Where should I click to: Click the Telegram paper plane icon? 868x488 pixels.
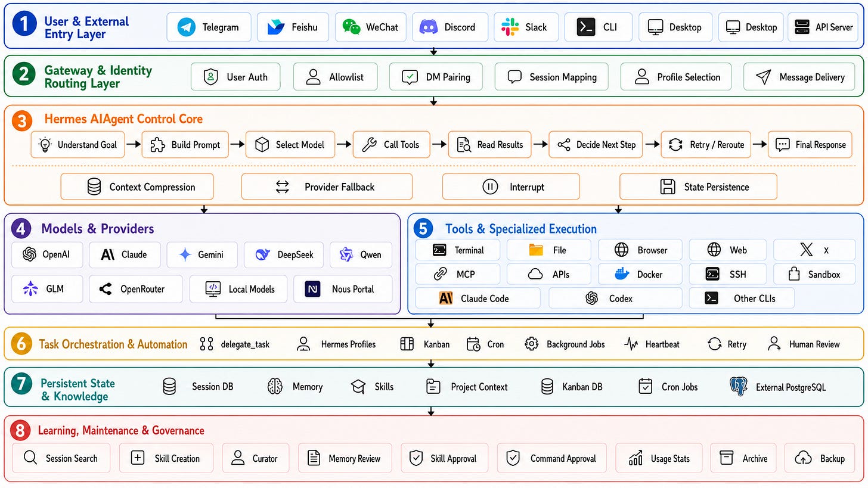point(187,27)
